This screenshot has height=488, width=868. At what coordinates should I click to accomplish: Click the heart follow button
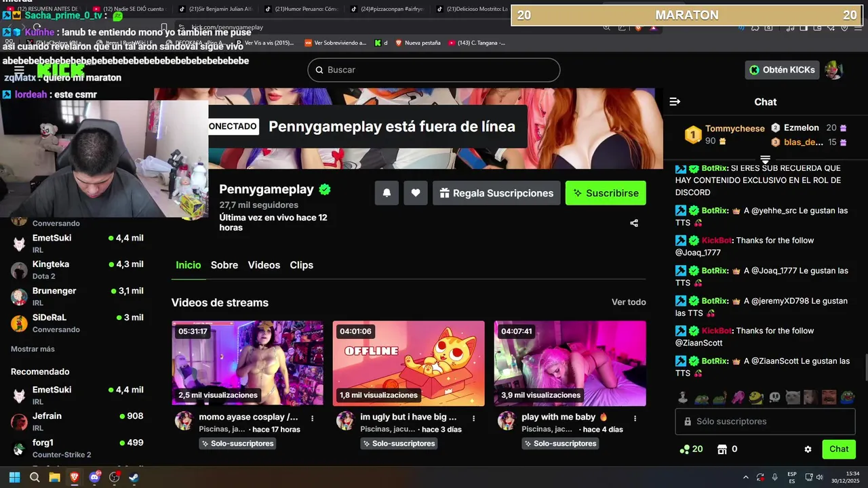coord(416,193)
